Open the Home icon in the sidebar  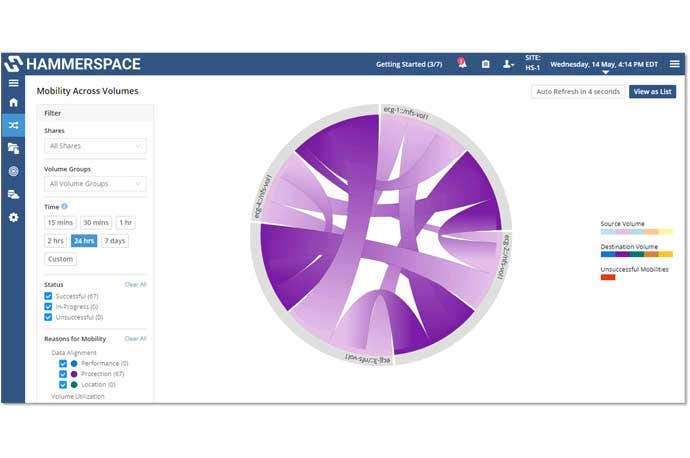tap(13, 102)
